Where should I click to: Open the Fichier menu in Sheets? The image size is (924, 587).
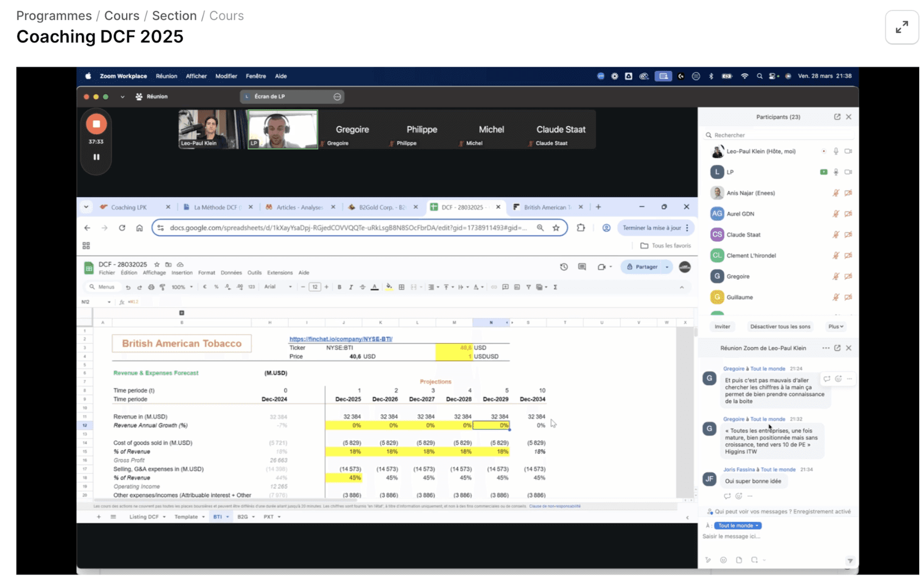pos(107,273)
